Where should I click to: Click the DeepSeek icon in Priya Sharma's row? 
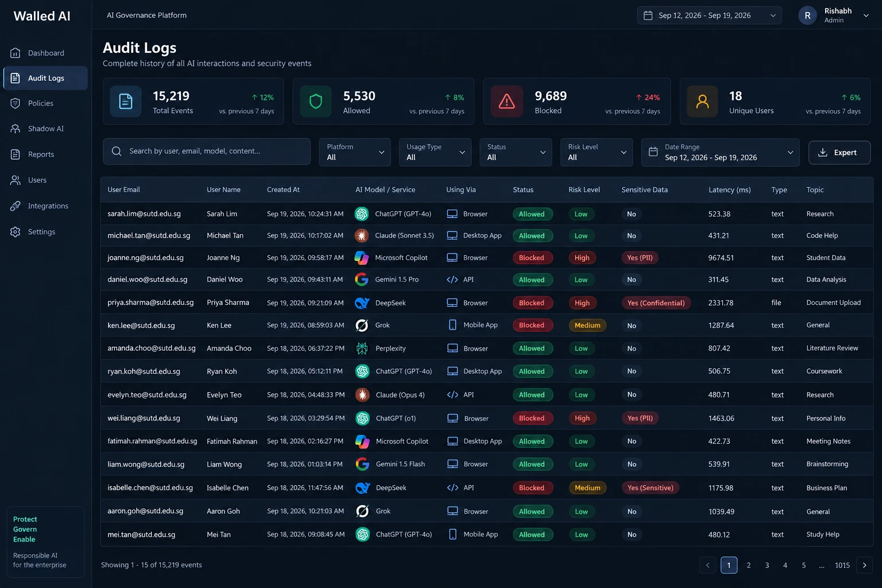362,303
